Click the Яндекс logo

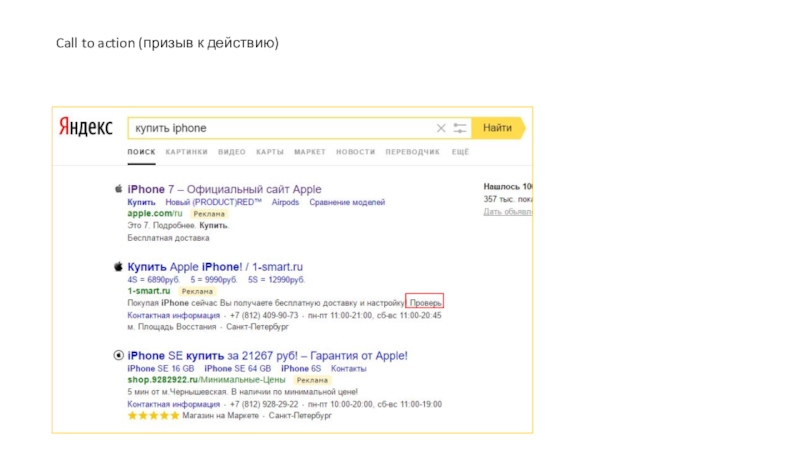click(x=86, y=128)
